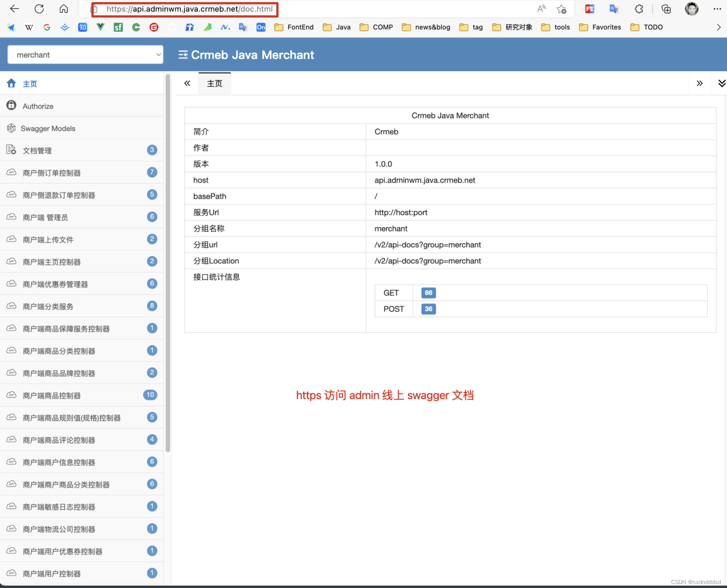
Task: Expand 文档管理 menu group
Action: click(82, 150)
